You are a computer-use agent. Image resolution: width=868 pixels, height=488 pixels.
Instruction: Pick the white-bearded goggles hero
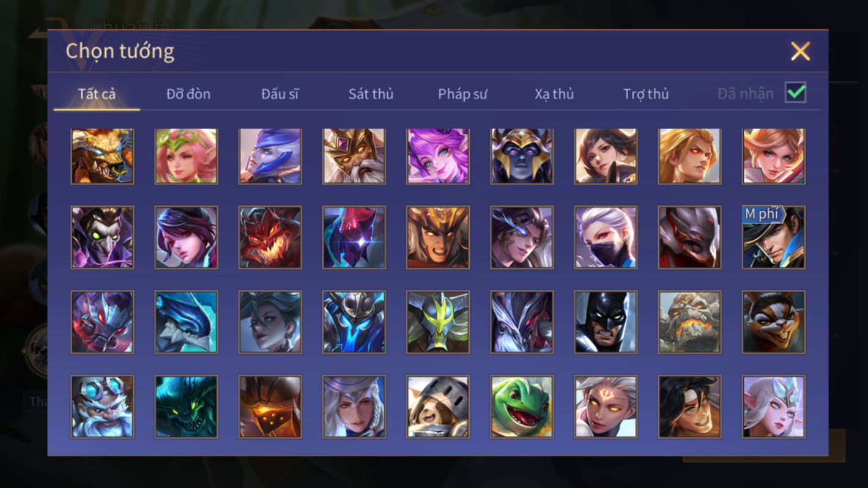click(x=102, y=407)
